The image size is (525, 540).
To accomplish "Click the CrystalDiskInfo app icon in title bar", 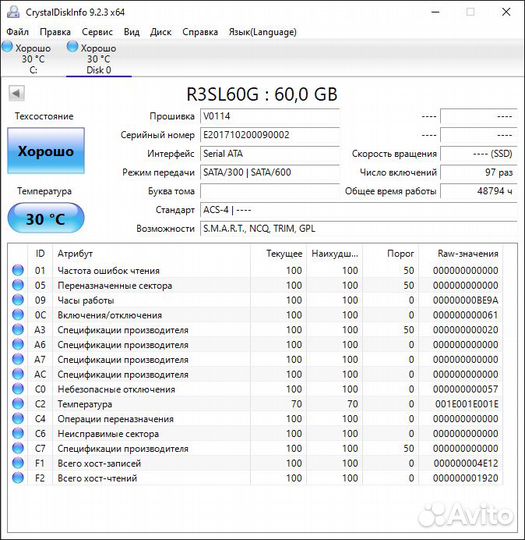I will coord(13,12).
